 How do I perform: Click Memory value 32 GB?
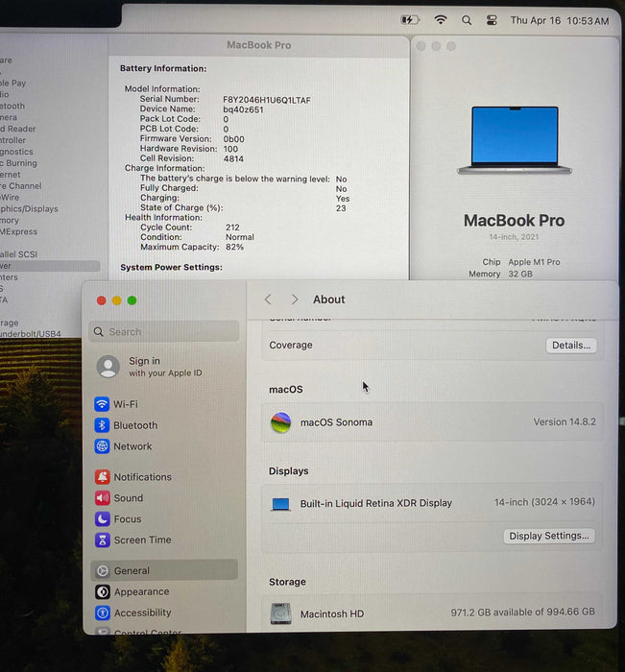pyautogui.click(x=520, y=274)
